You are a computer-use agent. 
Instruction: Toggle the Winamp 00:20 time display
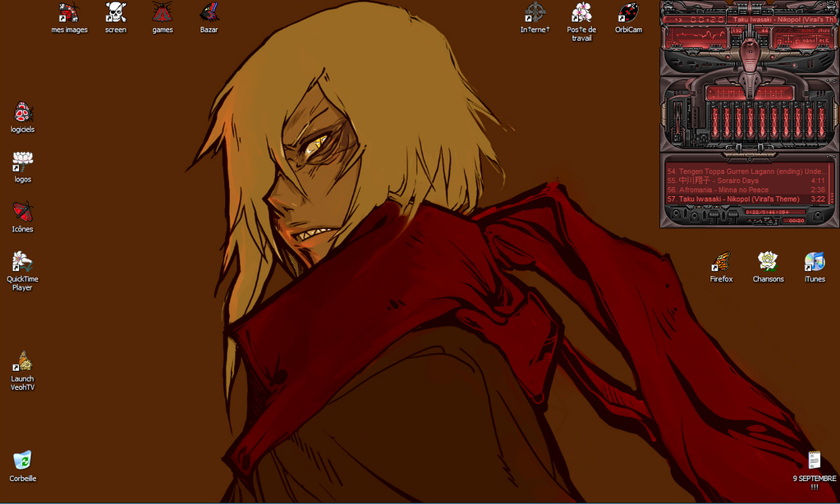(x=707, y=19)
